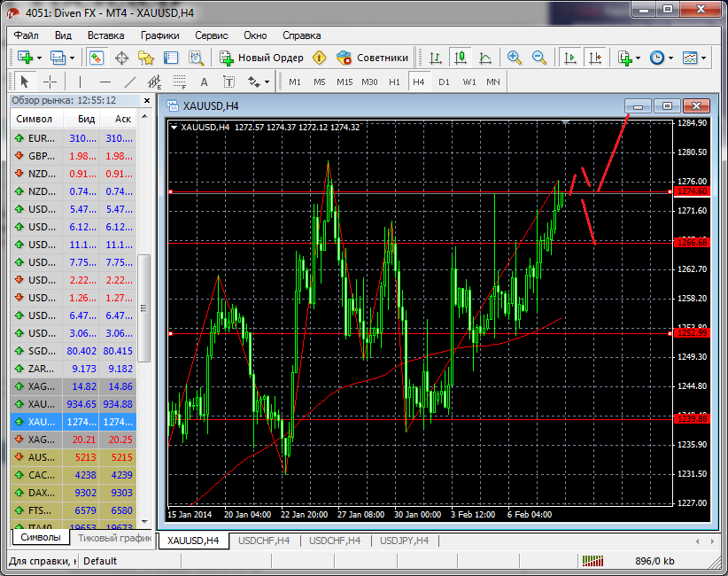Switch to the Тиковый график tab

(x=114, y=538)
